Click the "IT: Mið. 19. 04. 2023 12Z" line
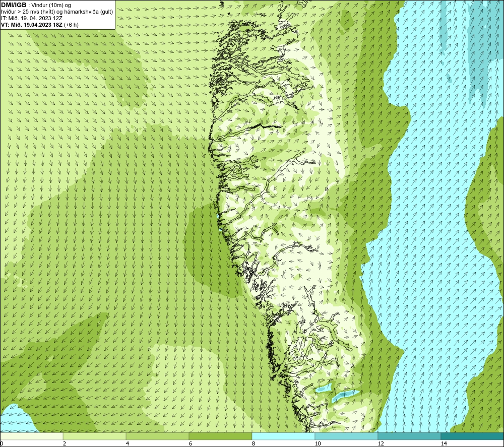 [31, 18]
